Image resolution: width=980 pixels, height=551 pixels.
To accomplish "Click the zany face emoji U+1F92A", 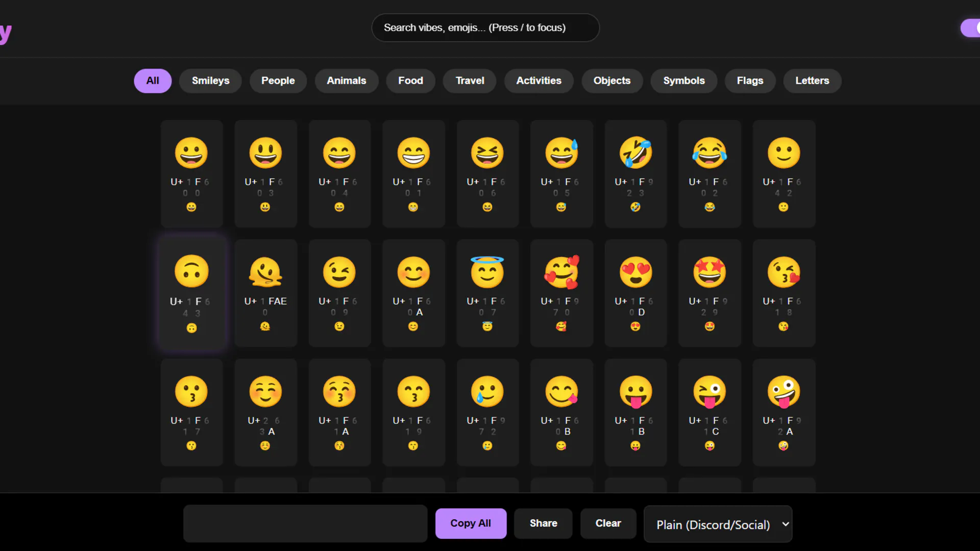I will 784,412.
